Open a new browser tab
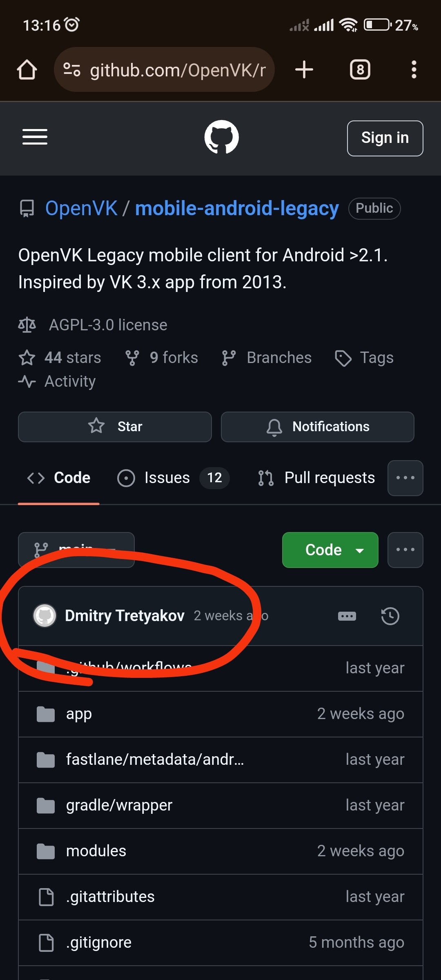This screenshot has width=441, height=980. click(x=304, y=70)
